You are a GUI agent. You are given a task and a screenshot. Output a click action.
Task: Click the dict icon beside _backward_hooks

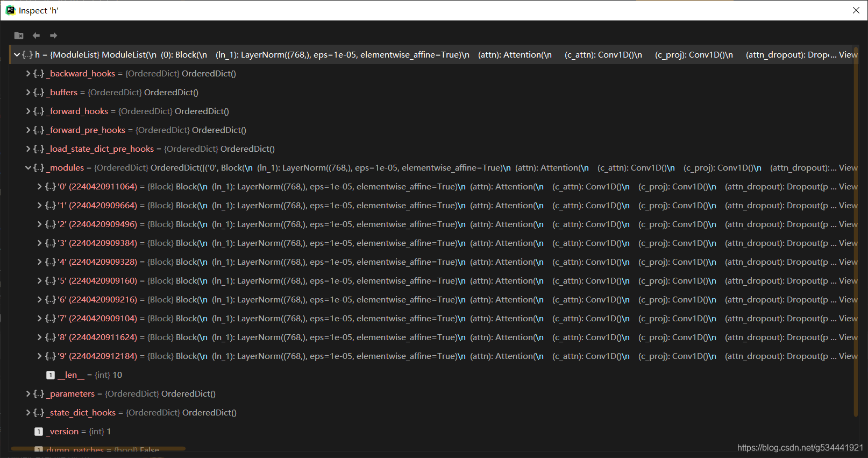pyautogui.click(x=39, y=74)
